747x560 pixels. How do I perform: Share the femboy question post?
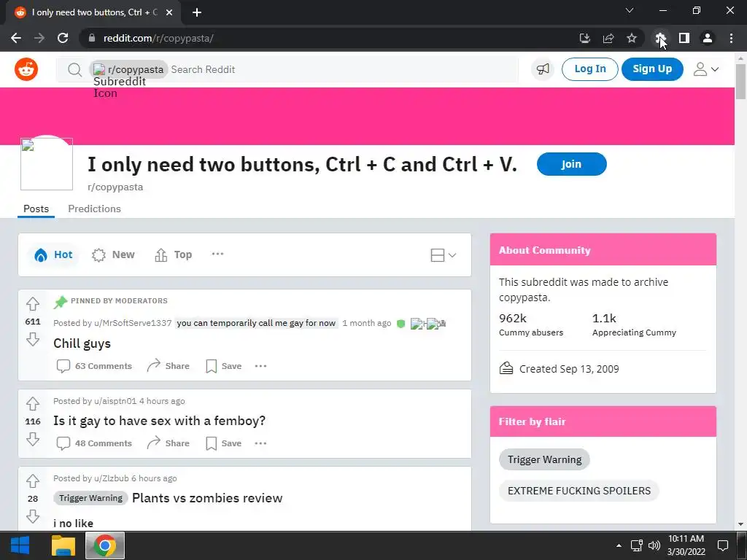pyautogui.click(x=169, y=443)
